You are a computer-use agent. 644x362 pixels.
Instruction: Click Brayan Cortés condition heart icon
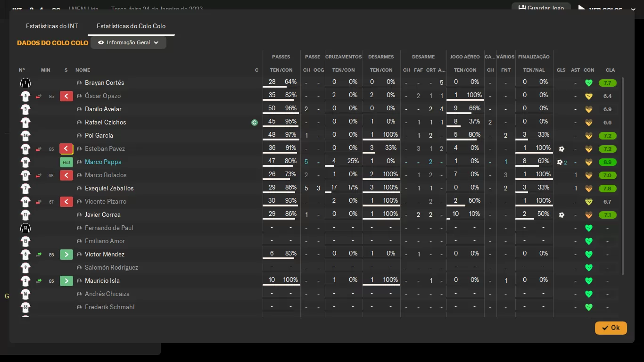point(588,83)
